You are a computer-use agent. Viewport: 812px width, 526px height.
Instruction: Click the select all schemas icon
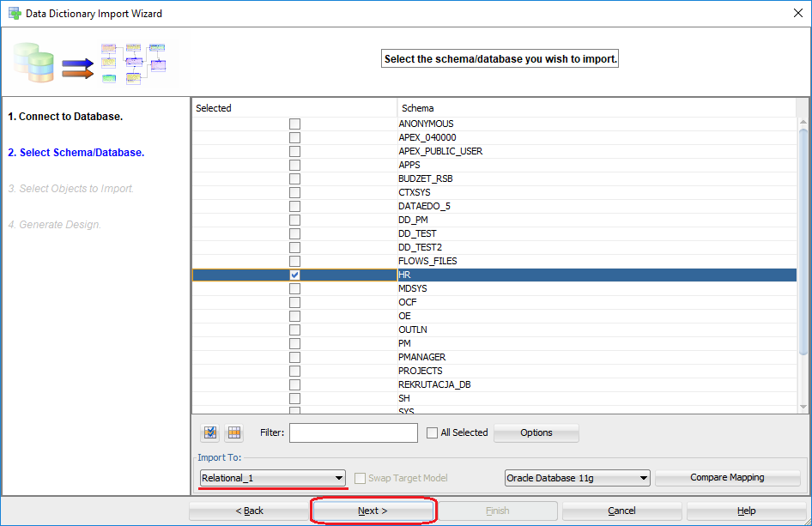(x=210, y=432)
